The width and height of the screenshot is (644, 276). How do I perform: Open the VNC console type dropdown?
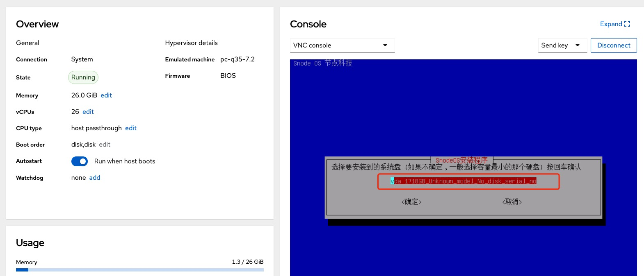(x=342, y=45)
